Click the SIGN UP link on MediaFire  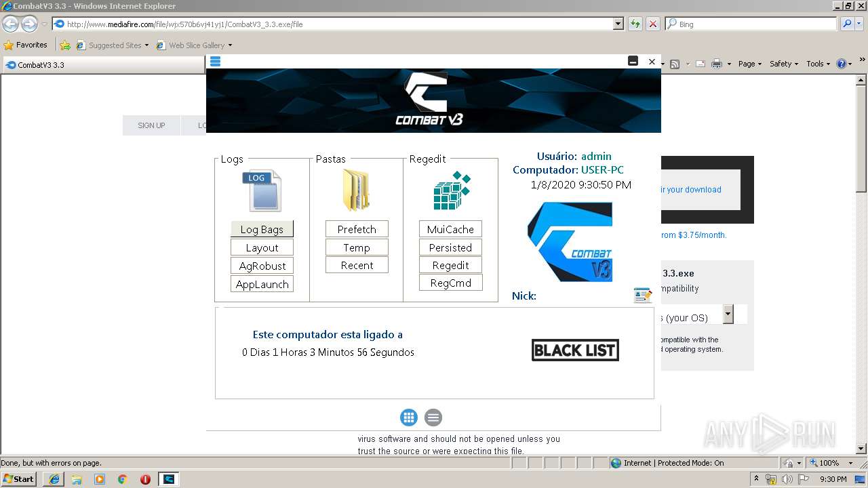pyautogui.click(x=151, y=125)
